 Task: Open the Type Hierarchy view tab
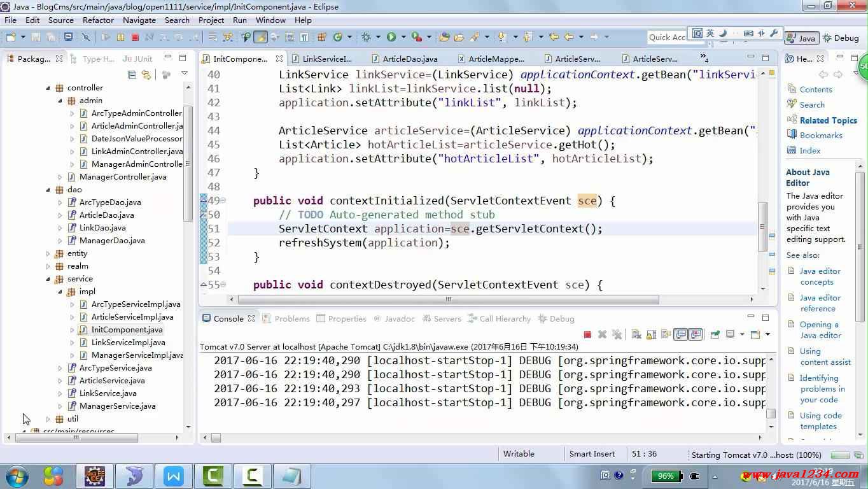click(x=92, y=59)
